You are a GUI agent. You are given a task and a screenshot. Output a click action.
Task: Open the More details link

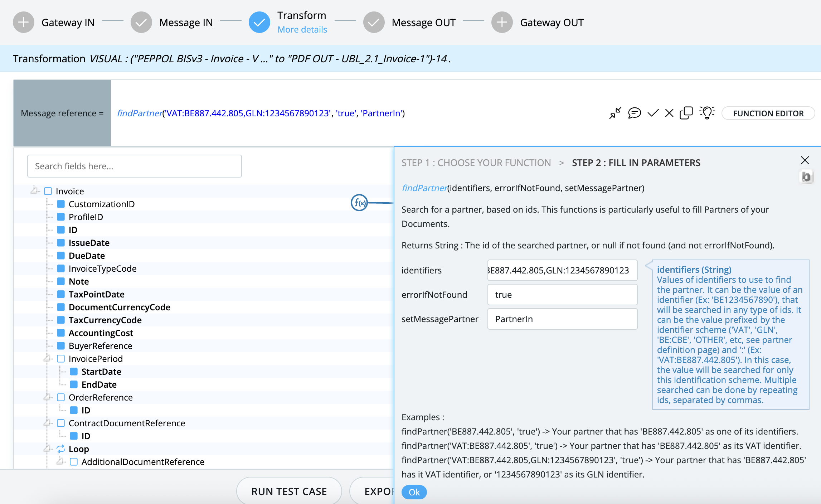pos(302,30)
